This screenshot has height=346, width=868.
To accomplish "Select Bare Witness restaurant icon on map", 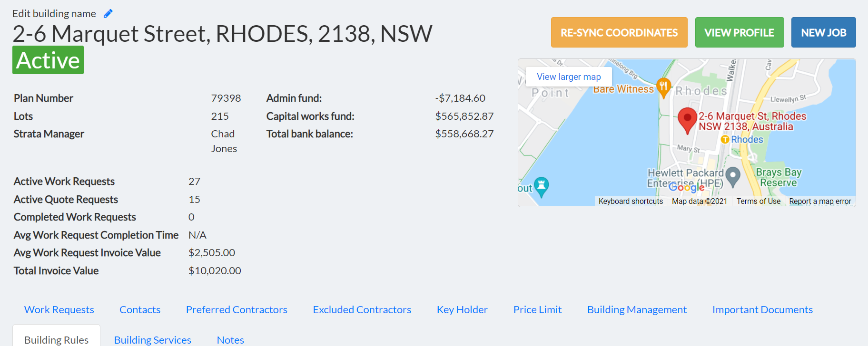I will [663, 88].
